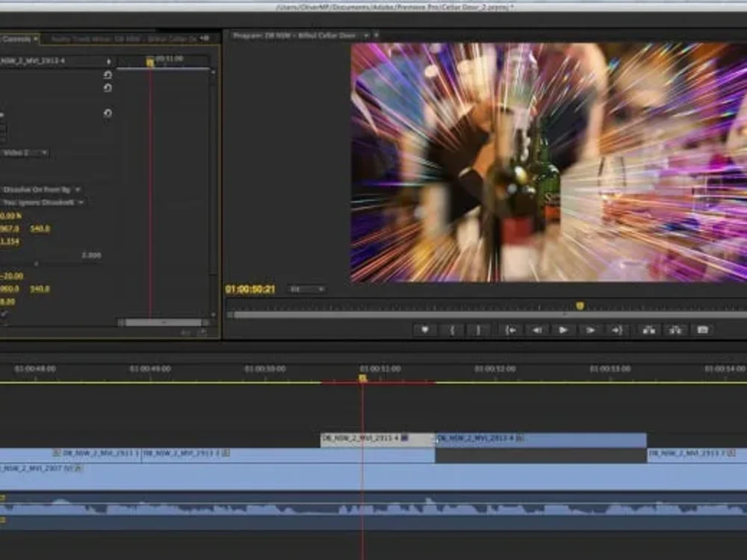
Task: Click the 01:00:53:00 mark on timeline ruler
Action: coord(610,369)
